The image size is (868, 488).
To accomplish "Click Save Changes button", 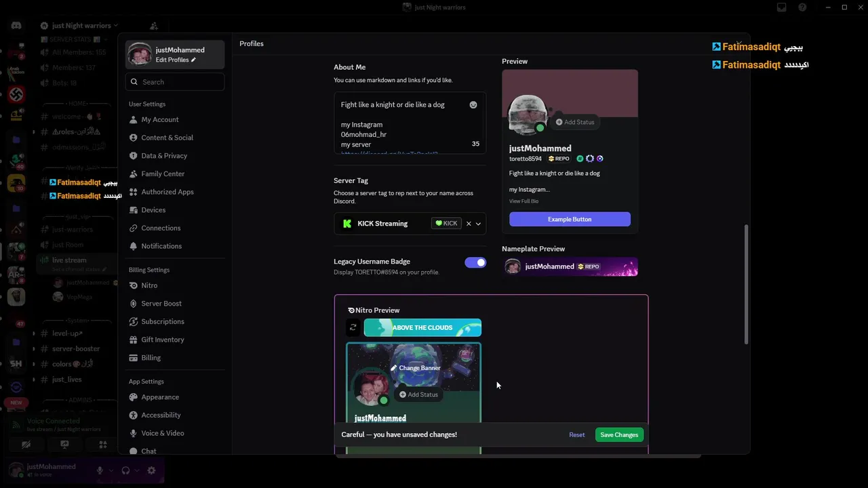I will pyautogui.click(x=619, y=435).
